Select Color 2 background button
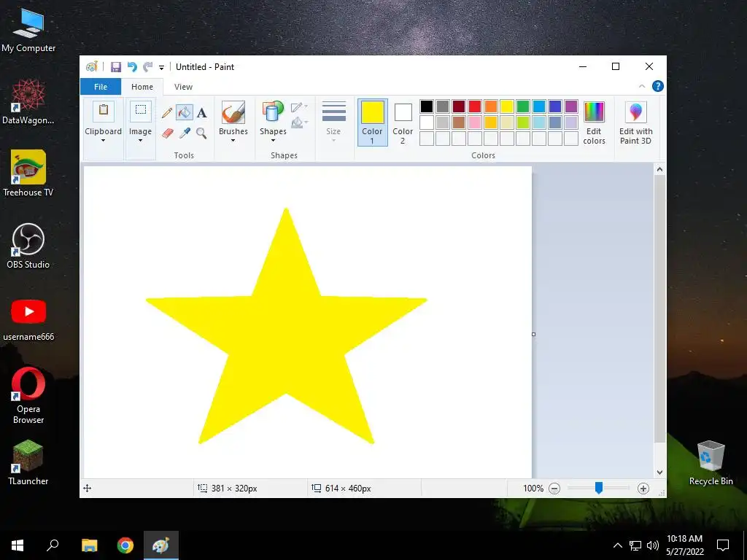 coord(403,122)
